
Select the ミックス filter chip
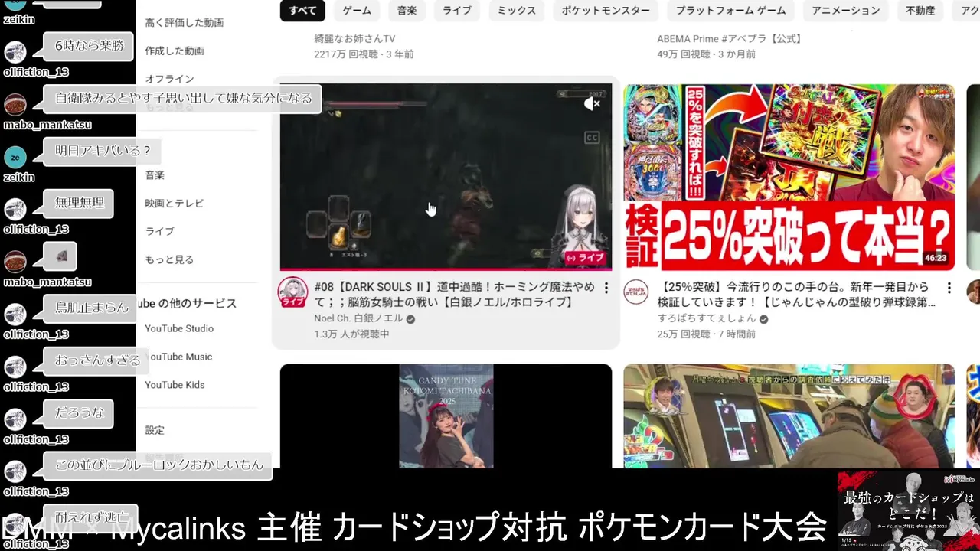pyautogui.click(x=517, y=11)
